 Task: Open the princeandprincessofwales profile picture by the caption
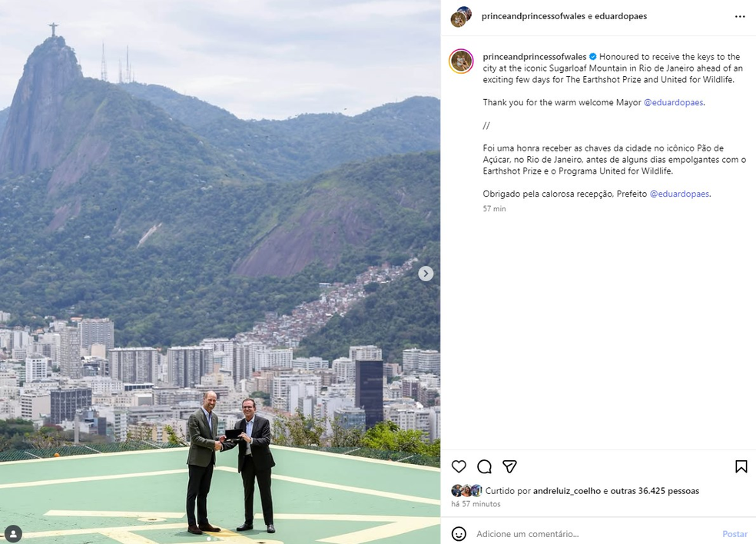461,61
